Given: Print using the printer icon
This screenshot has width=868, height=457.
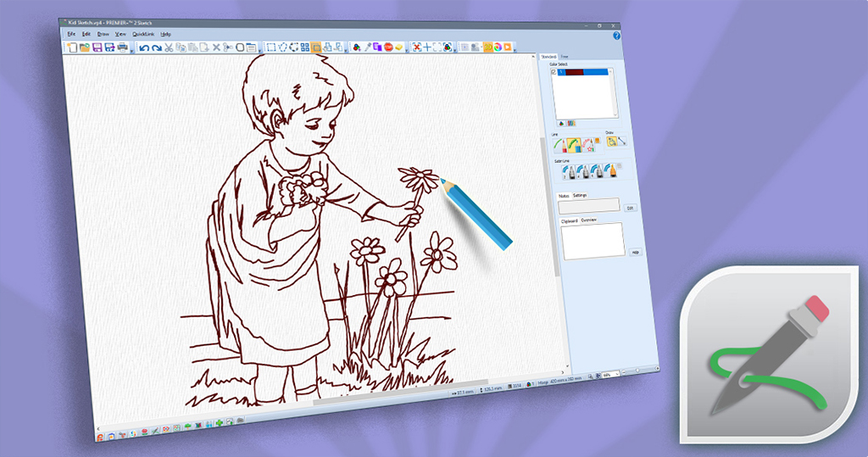Looking at the screenshot, I should point(122,47).
